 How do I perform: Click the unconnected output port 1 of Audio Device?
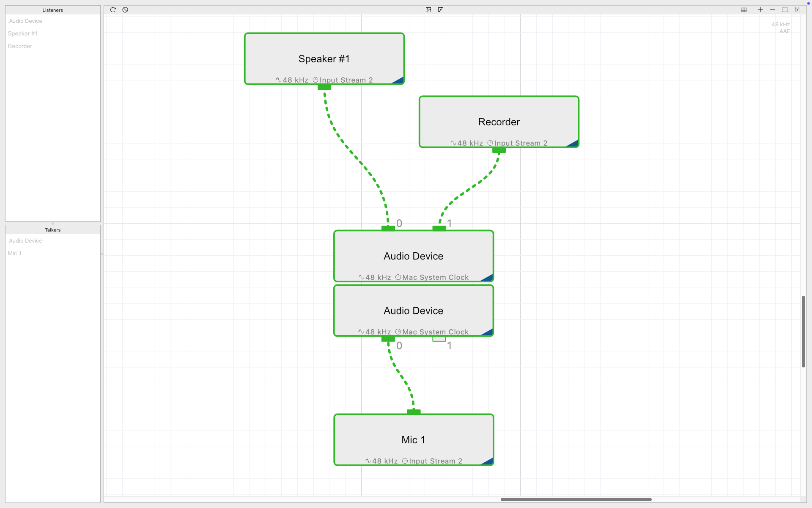(439, 339)
